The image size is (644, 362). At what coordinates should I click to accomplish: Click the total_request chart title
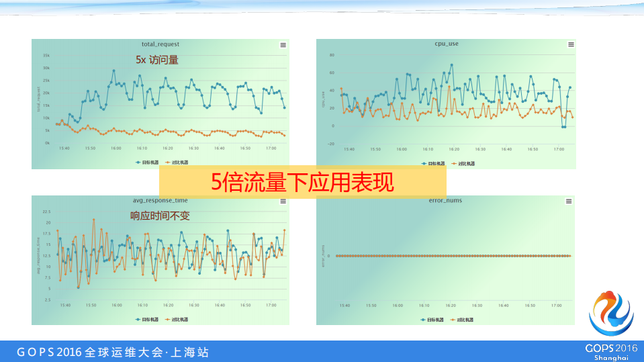tap(160, 44)
